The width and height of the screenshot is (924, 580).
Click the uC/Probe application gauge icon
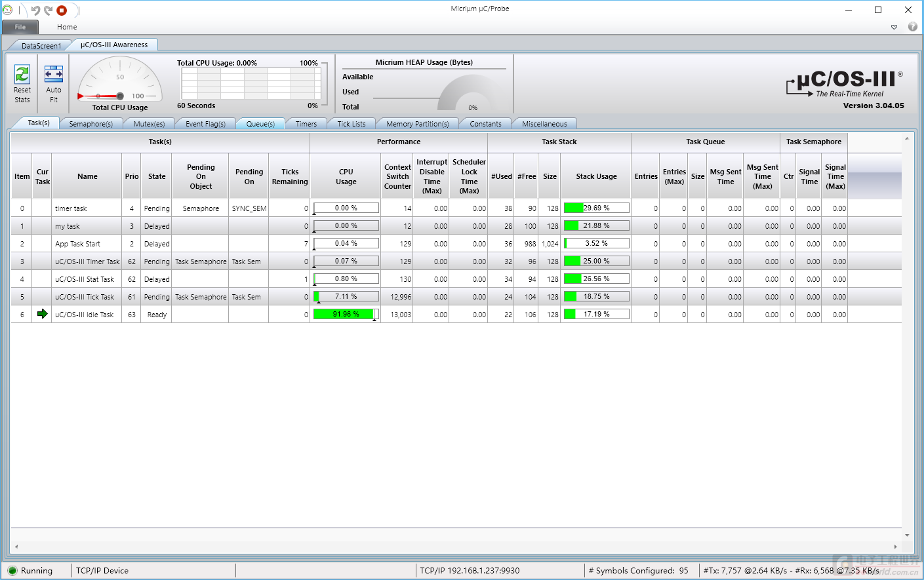coord(7,10)
